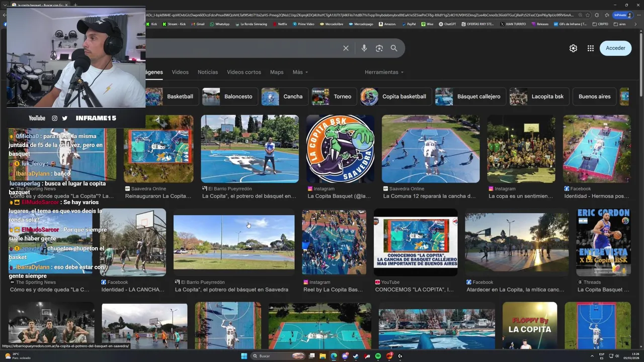
Task: Switch to the Noticias tab
Action: click(208, 72)
